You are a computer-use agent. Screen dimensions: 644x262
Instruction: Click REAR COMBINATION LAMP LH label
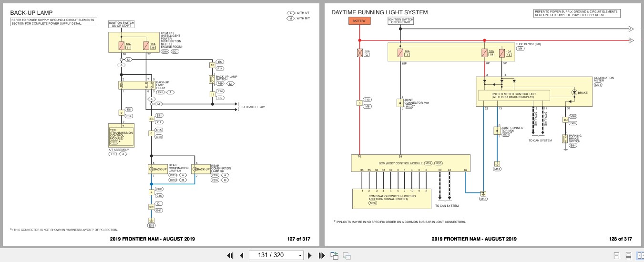(x=179, y=168)
